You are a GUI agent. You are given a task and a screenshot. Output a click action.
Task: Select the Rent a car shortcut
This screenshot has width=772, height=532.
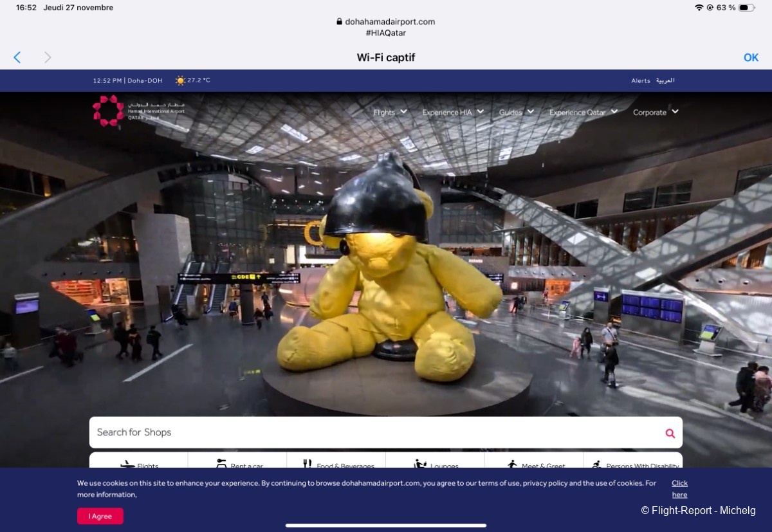click(238, 464)
